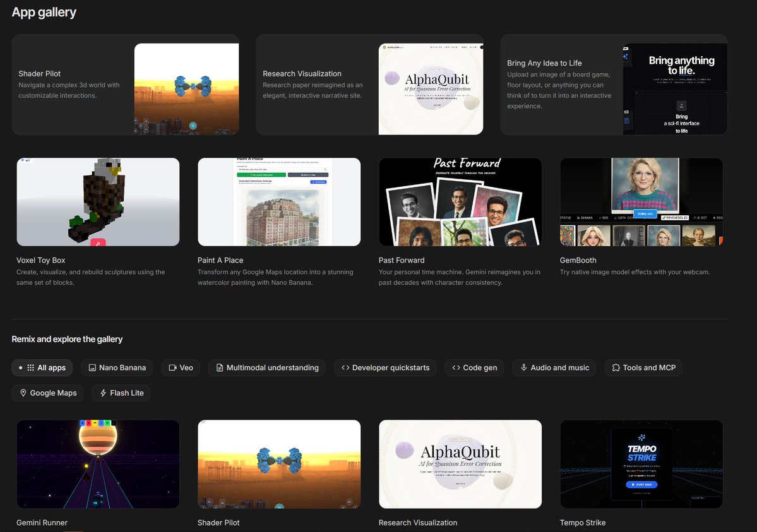Select the Audio and music microphone chip
This screenshot has width=757, height=532.
554,367
